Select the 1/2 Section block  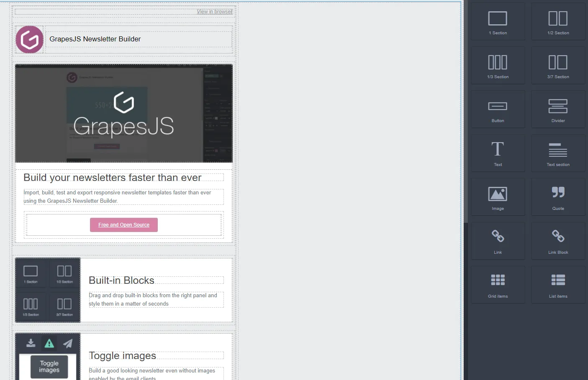(x=558, y=22)
